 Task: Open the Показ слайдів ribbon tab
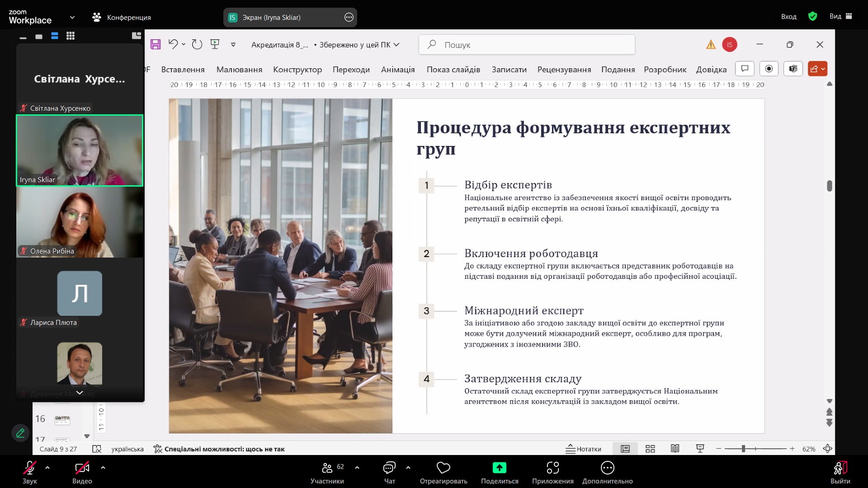[x=453, y=70]
